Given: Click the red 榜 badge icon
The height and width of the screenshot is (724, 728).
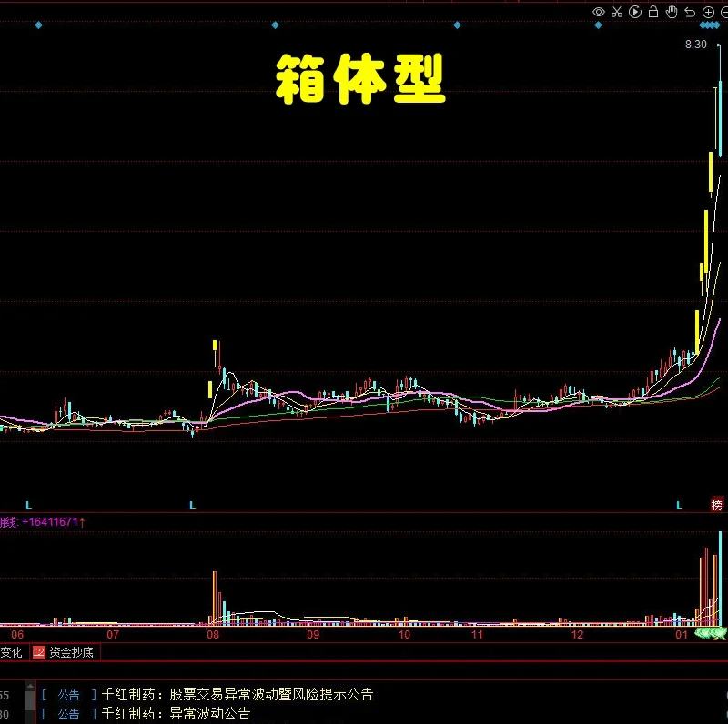Looking at the screenshot, I should 717,505.
